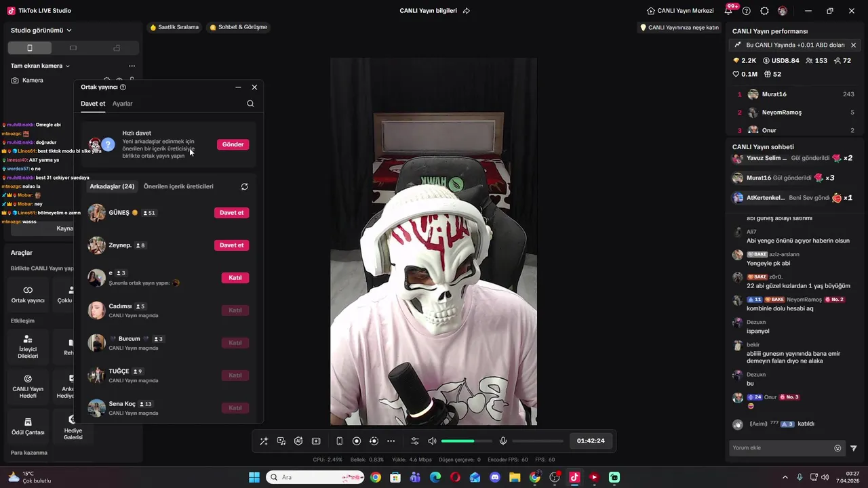Open CANLI Yayın Hedefi tool
The height and width of the screenshot is (488, 868).
tap(28, 387)
